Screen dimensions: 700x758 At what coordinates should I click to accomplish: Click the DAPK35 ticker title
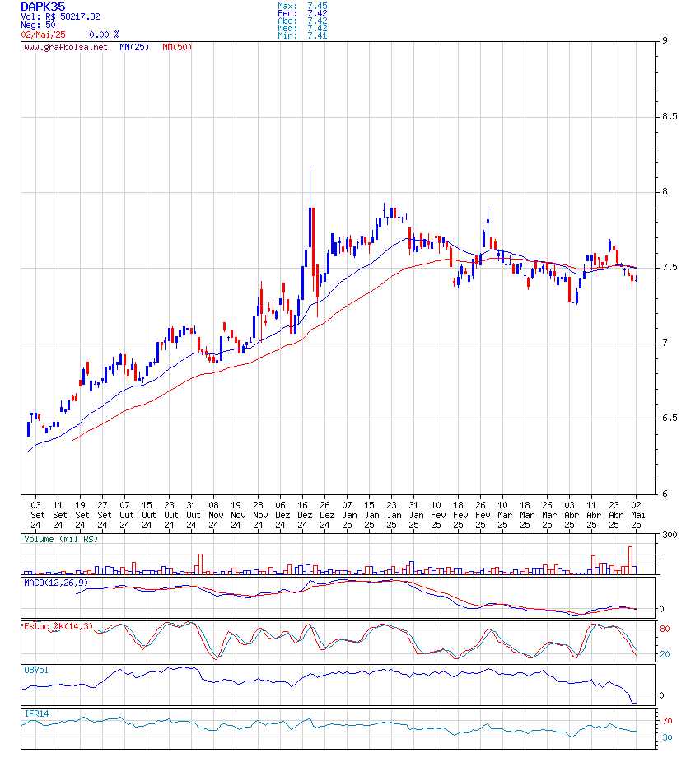click(x=43, y=7)
